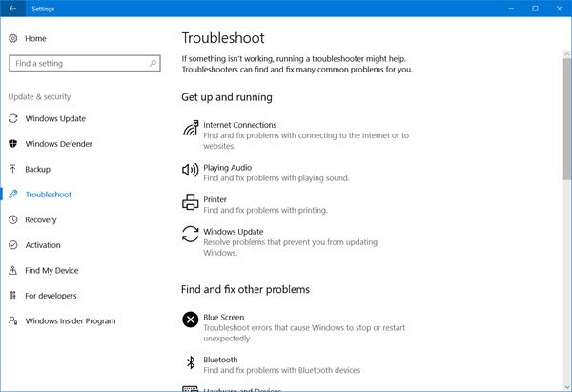The width and height of the screenshot is (572, 392).
Task: Click the back arrow in title bar
Action: [x=12, y=9]
